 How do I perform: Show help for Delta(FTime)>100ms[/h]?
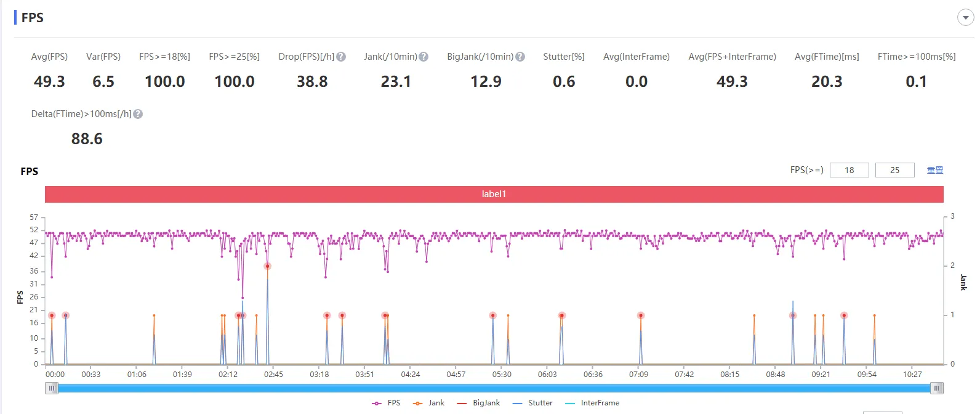coord(138,114)
